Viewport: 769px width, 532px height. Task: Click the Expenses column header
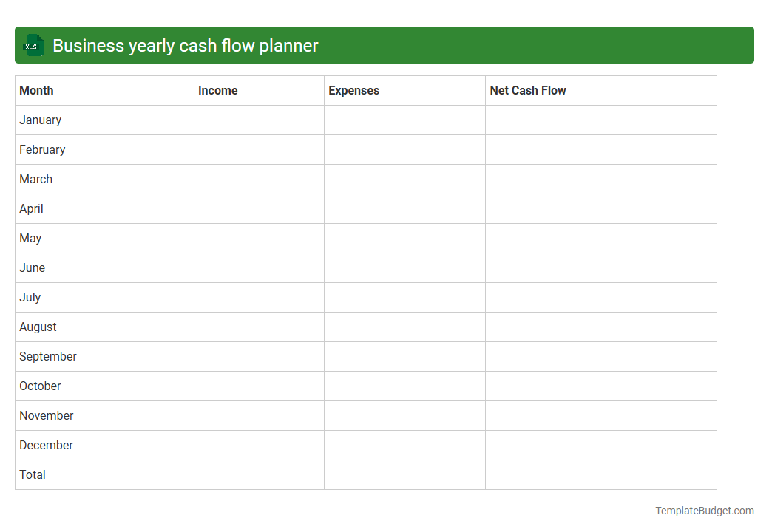(x=353, y=90)
